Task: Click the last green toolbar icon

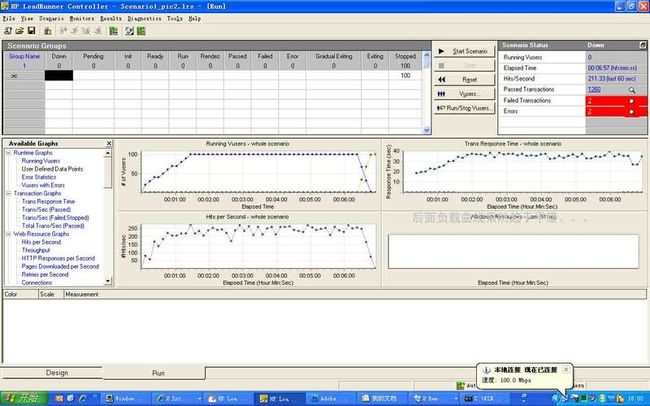Action: (141, 31)
